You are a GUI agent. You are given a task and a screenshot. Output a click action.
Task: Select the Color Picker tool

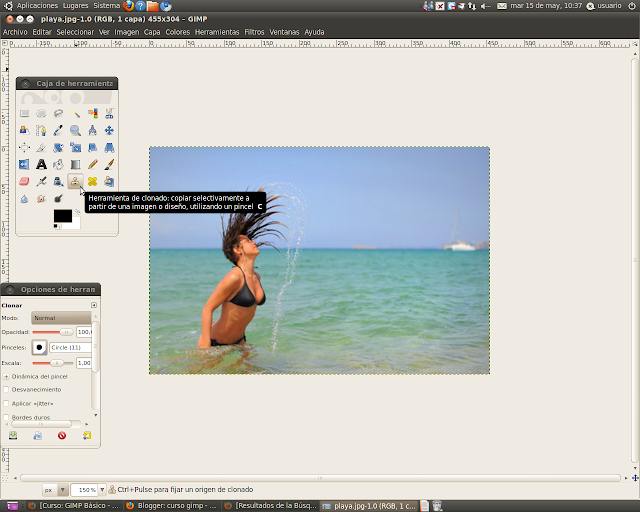[x=58, y=131]
